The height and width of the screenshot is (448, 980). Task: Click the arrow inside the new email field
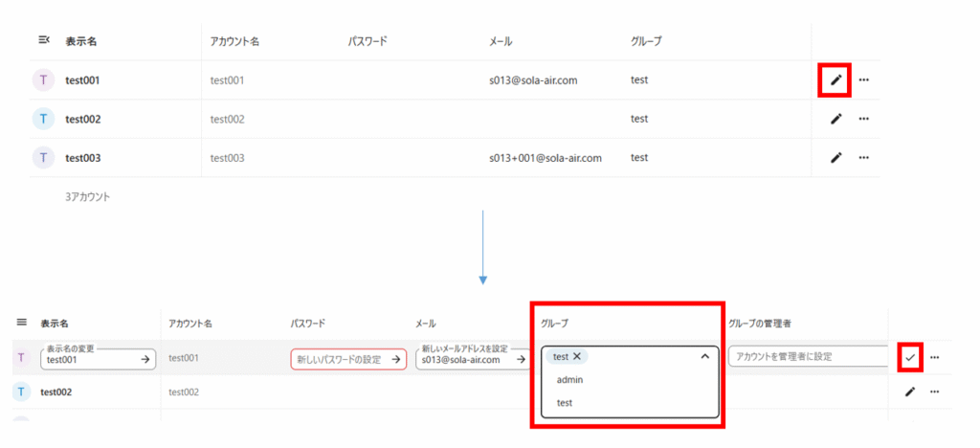tap(520, 360)
